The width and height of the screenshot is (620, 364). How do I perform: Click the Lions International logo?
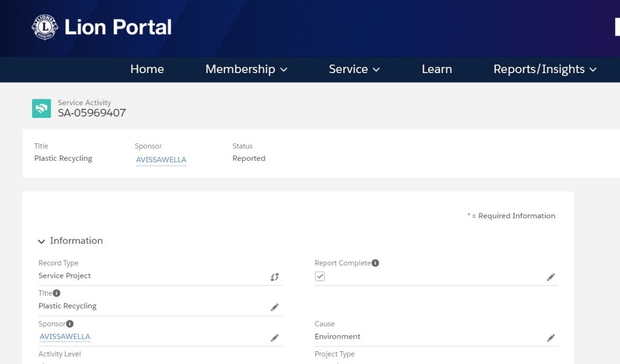(45, 27)
